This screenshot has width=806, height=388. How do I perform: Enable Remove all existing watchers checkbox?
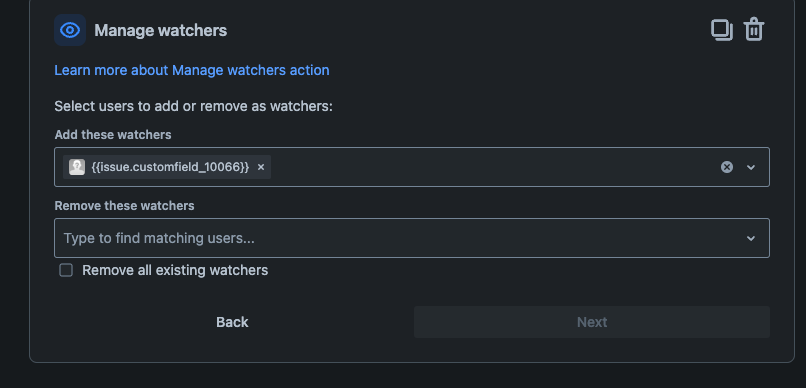coord(66,270)
